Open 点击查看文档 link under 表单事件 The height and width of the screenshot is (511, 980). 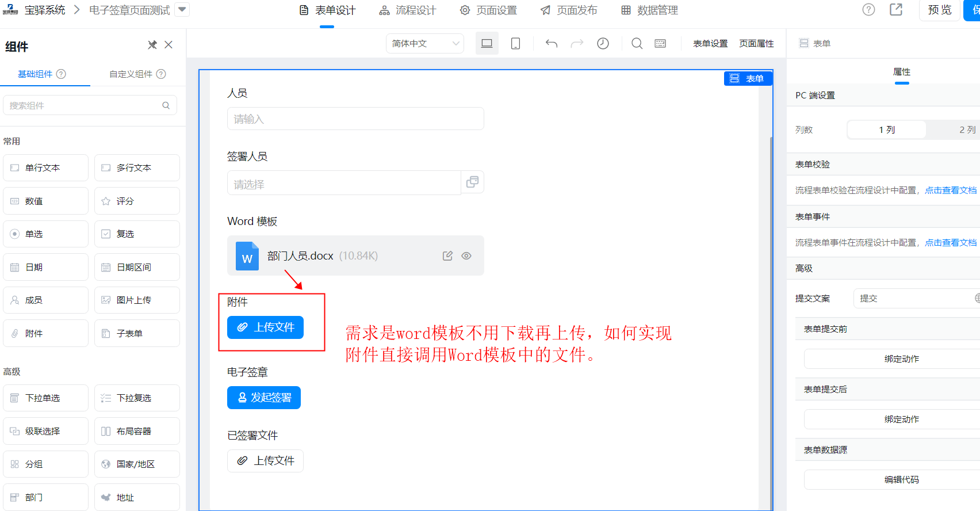click(x=951, y=242)
